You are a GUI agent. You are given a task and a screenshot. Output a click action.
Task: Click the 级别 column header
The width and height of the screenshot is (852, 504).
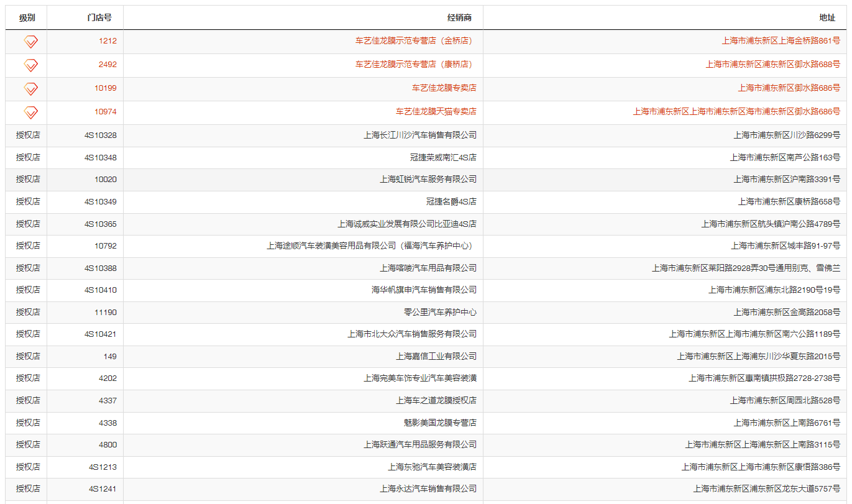27,18
